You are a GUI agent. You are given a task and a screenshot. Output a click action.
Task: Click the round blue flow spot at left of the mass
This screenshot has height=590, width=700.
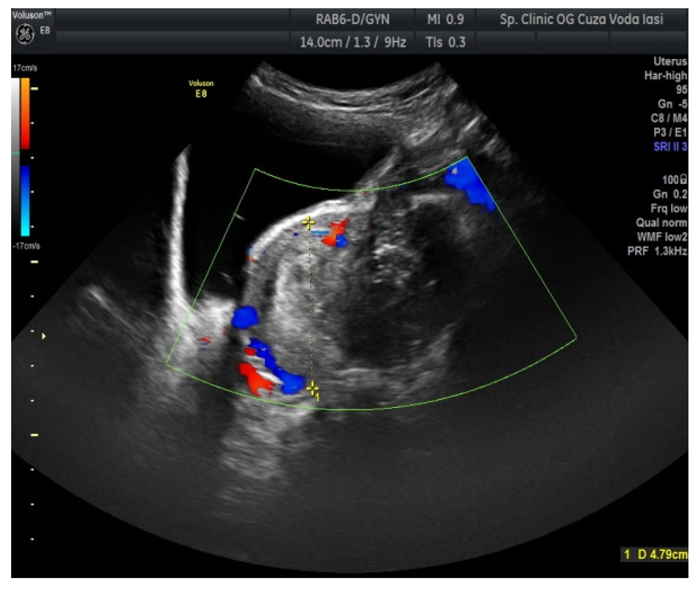tap(245, 317)
